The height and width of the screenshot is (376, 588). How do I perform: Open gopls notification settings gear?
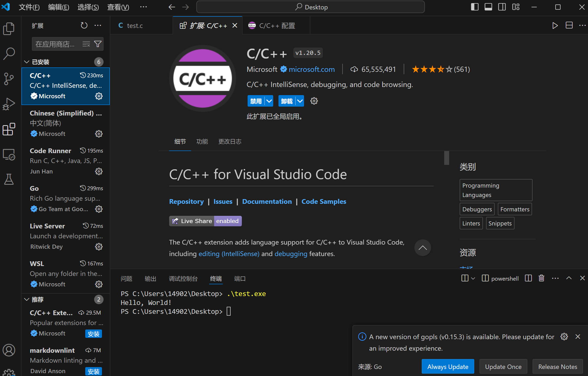[x=564, y=337]
